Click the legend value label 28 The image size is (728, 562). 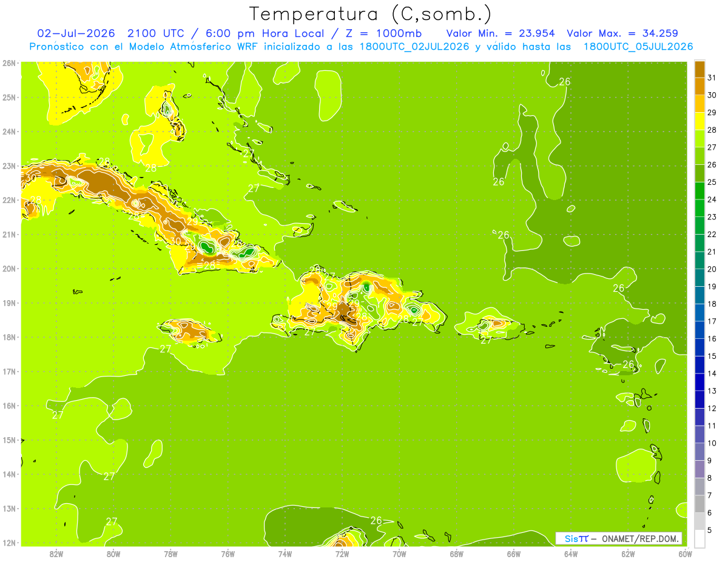(x=712, y=130)
